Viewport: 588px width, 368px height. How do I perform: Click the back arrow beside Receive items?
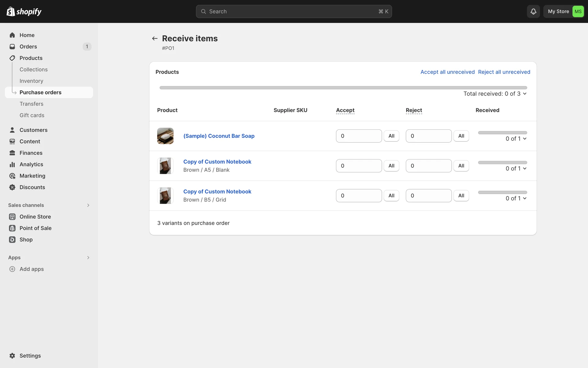pyautogui.click(x=155, y=38)
